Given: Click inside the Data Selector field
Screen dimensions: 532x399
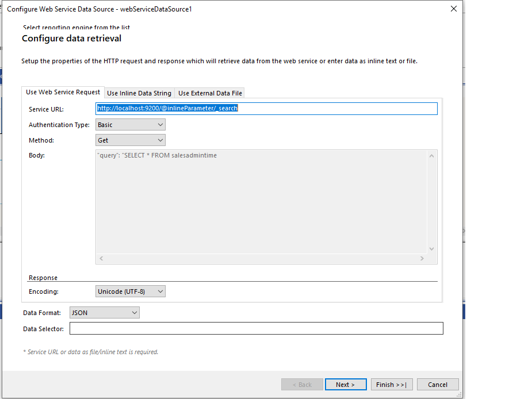Looking at the screenshot, I should pos(256,328).
